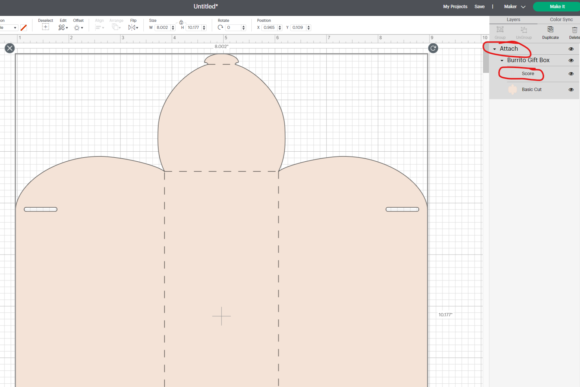The width and height of the screenshot is (580, 387).
Task: Switch to the Color Sync tab
Action: tap(561, 19)
